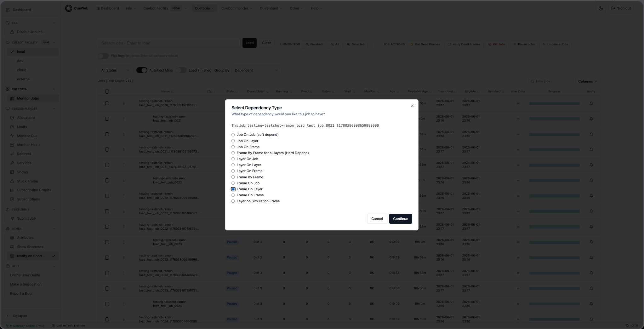Viewport: 644px width, 329px height.
Task: Select Layer On Layer dependency
Action: pos(233,165)
